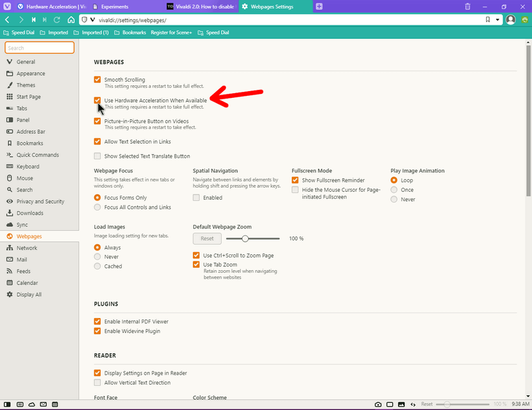Image resolution: width=532 pixels, height=410 pixels.
Task: Open a new tab with the plus button
Action: pyautogui.click(x=319, y=7)
